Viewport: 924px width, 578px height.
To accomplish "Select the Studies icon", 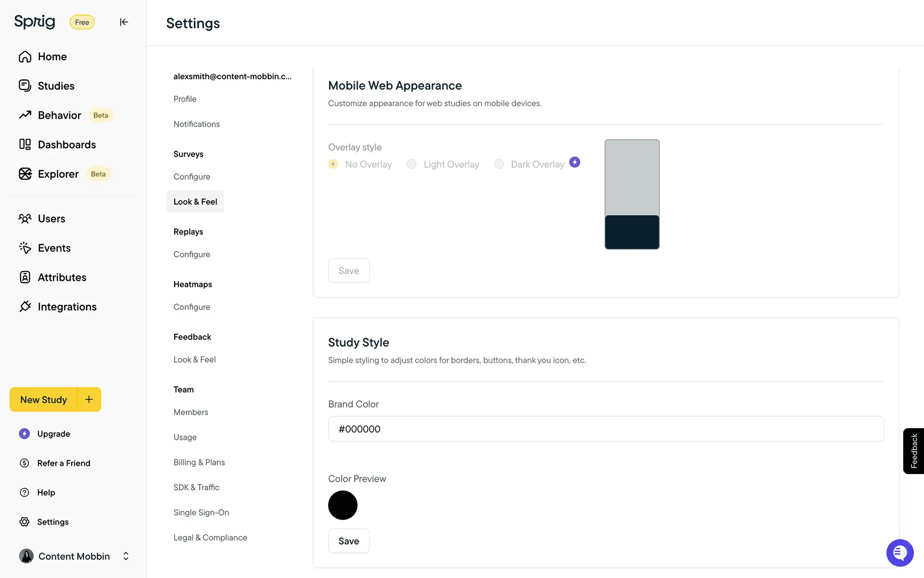I will 25,85.
